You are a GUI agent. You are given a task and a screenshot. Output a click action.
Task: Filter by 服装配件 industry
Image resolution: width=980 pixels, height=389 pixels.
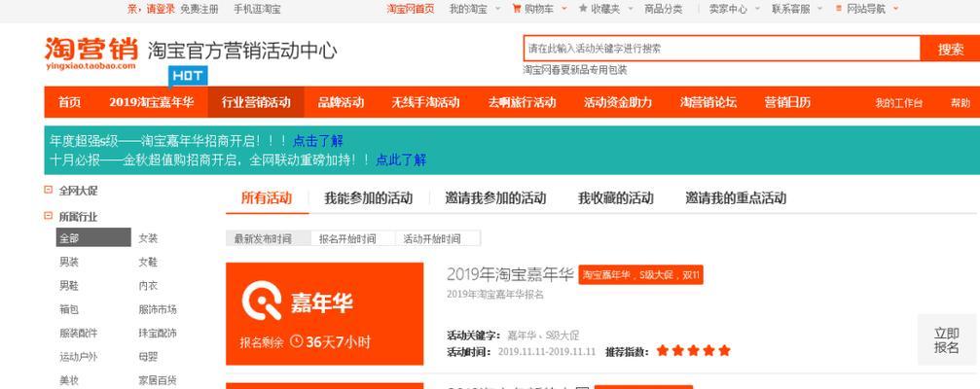point(79,333)
